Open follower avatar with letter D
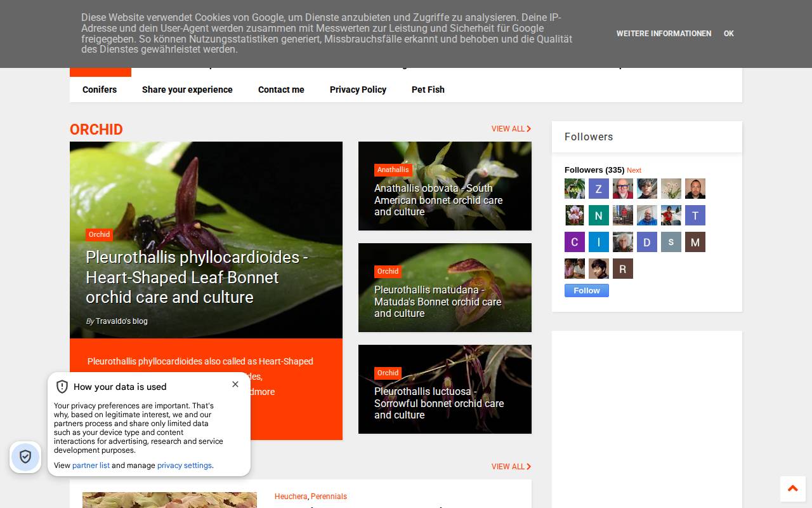The width and height of the screenshot is (812, 508). click(x=647, y=242)
